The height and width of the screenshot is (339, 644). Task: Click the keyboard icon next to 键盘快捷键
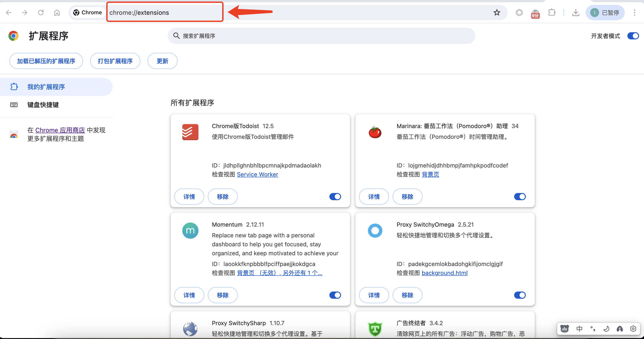14,105
